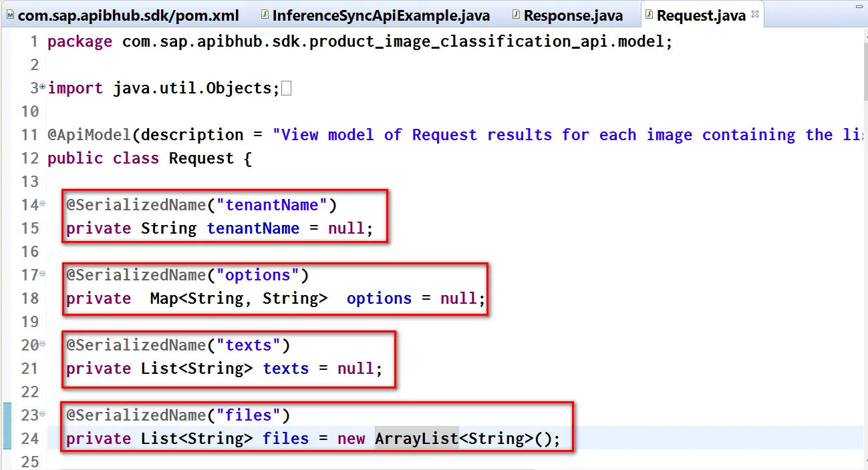The image size is (868, 470).
Task: Click the highlighted ArrayList on line 24
Action: pyautogui.click(x=416, y=439)
